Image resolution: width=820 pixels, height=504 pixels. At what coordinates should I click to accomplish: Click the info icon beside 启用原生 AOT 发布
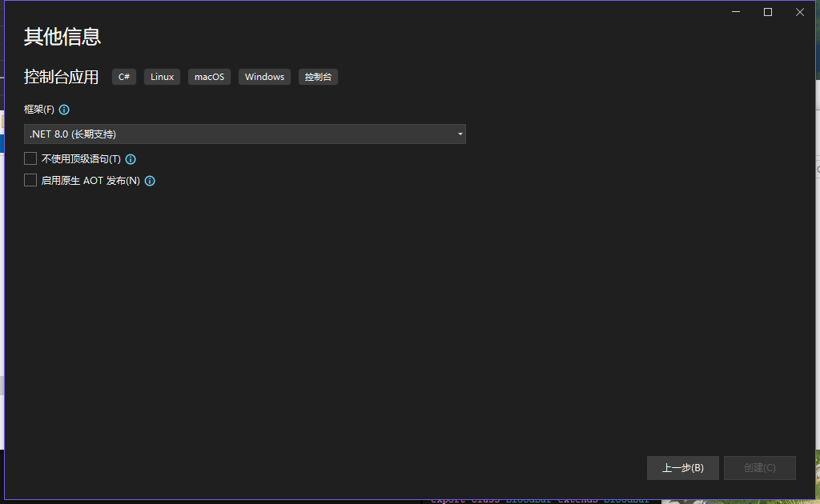pyautogui.click(x=150, y=181)
